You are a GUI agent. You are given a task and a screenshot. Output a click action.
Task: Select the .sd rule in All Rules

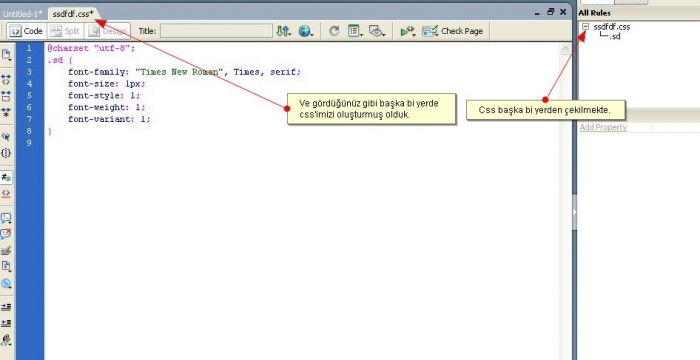(x=615, y=37)
